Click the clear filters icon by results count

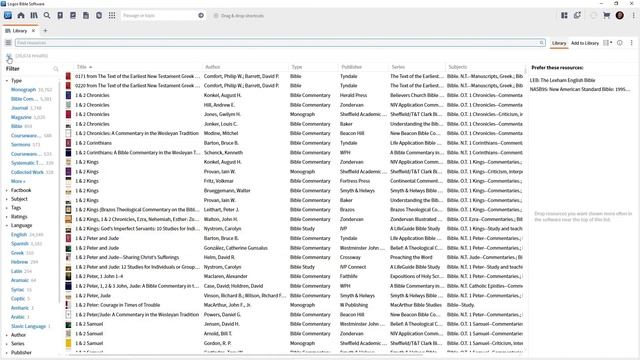9,56
